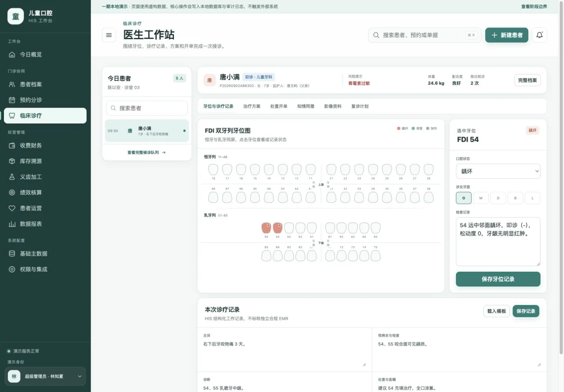The height and width of the screenshot is (392, 564).
Task: Click the 义齿加工 flask icon
Action: (12, 177)
